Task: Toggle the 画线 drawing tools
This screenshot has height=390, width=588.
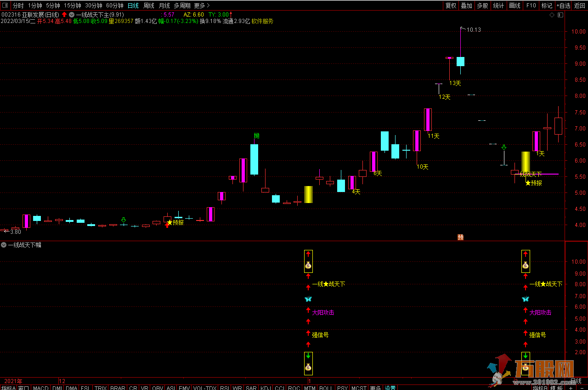Action: point(514,6)
